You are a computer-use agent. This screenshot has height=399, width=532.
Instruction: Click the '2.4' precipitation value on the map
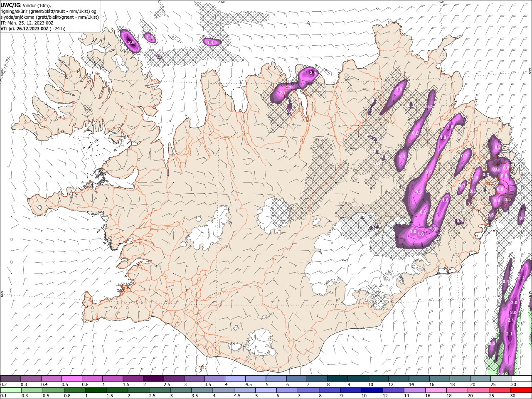pos(313,72)
